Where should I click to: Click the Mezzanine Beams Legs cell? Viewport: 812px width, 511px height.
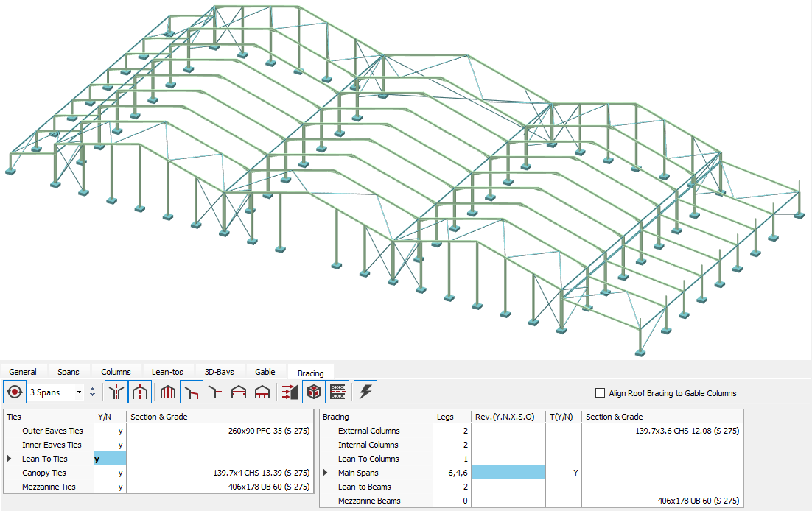click(x=451, y=501)
